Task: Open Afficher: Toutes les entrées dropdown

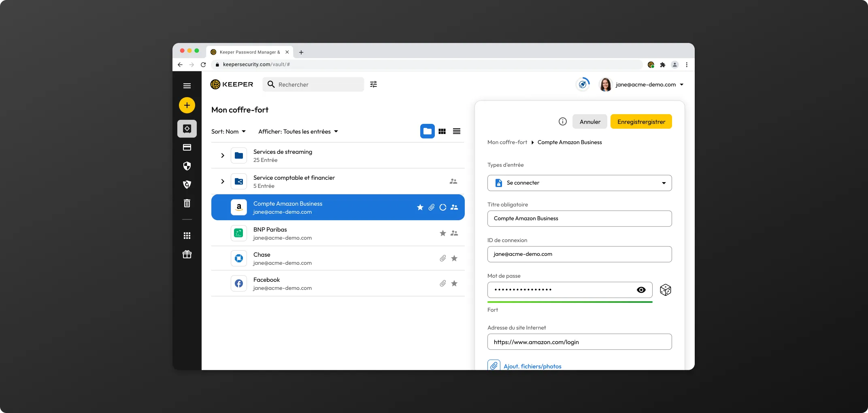Action: [x=298, y=132]
